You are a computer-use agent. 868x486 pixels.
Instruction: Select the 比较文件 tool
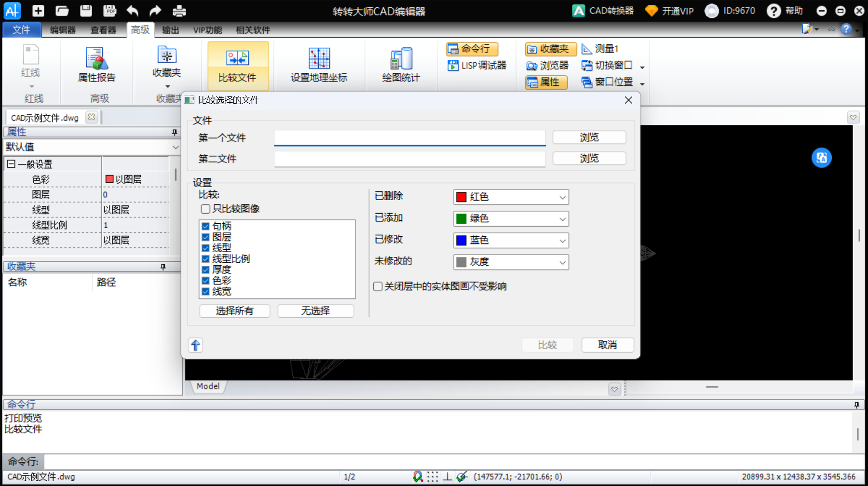click(x=238, y=66)
